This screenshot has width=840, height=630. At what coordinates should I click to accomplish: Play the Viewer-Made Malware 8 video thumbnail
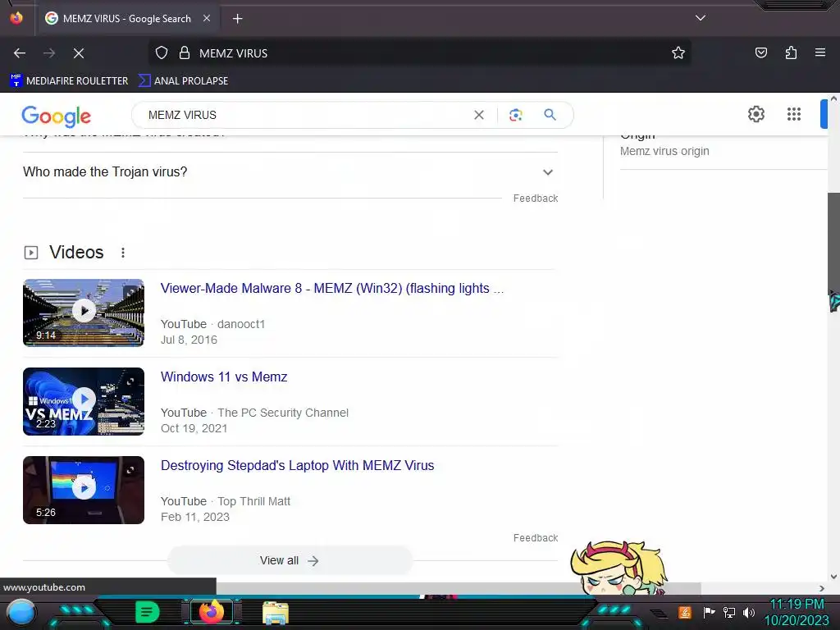coord(84,313)
